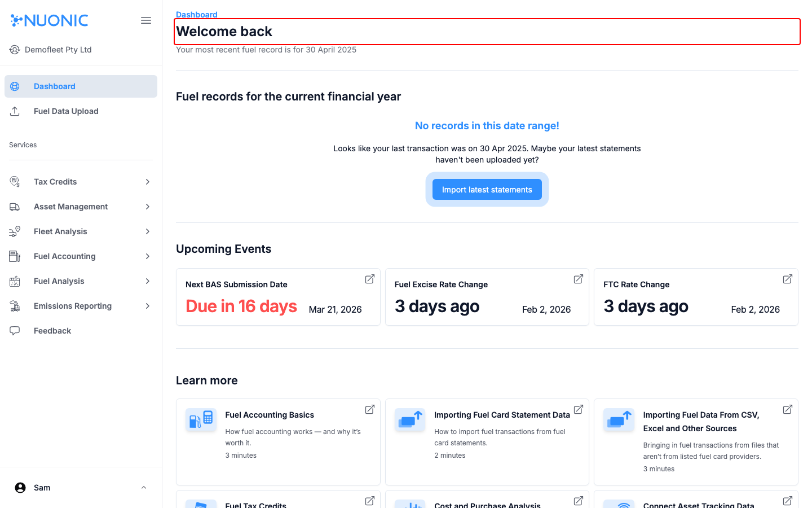Expand the Asset Management section

click(x=148, y=207)
